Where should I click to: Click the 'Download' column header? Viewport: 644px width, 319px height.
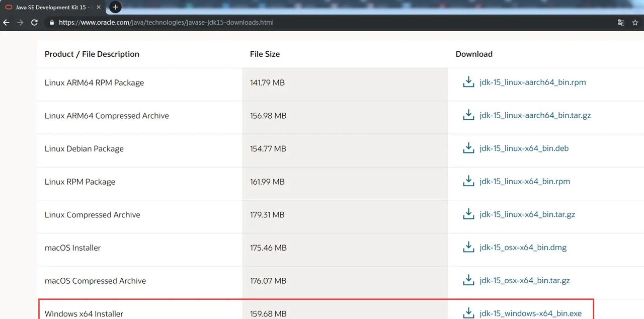(x=474, y=54)
